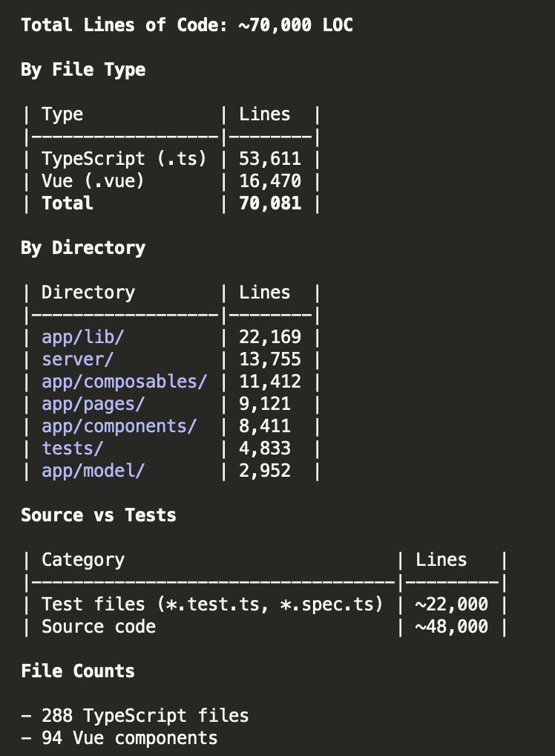Click the value 4,833
This screenshot has width=555, height=756.
[265, 449]
